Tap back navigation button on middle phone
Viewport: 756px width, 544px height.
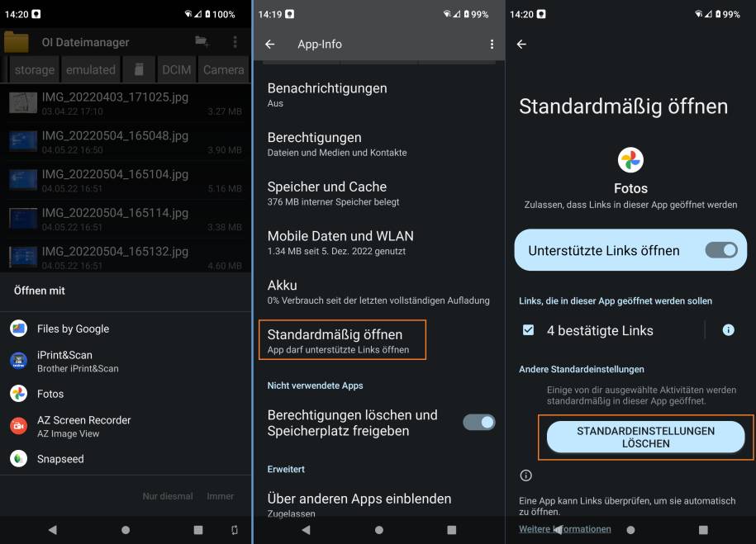(x=306, y=530)
